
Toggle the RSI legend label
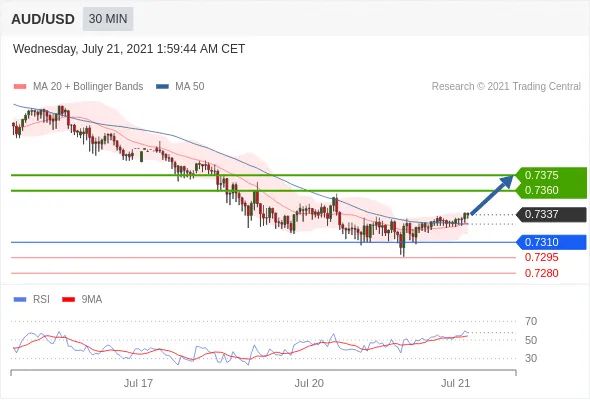point(41,300)
